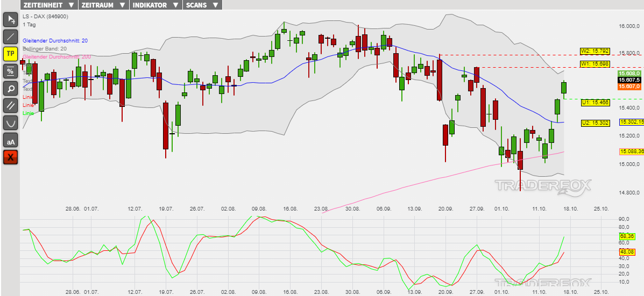Click the green 68,36 stochastic value
Image resolution: width=644 pixels, height=296 pixels.
click(x=626, y=236)
